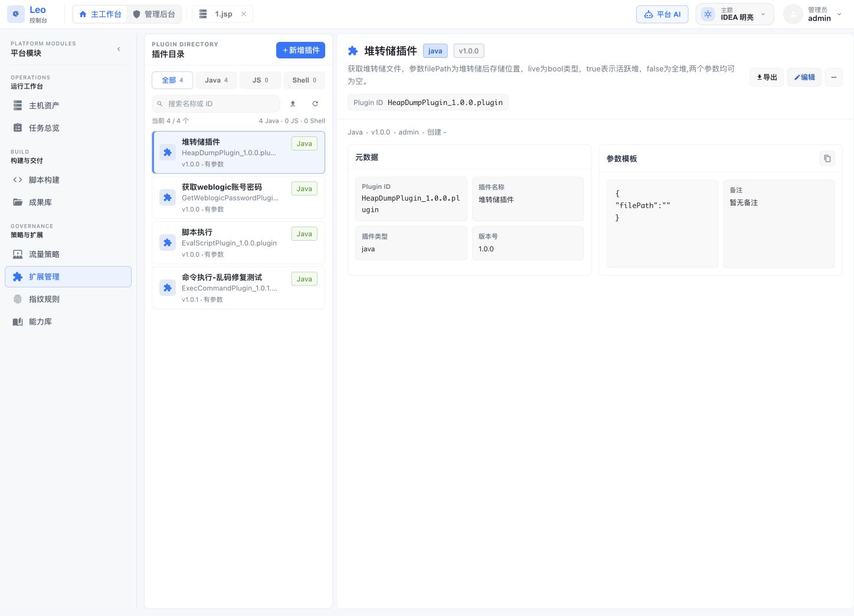The height and width of the screenshot is (616, 854).
Task: Open 脚本构建 in the sidebar
Action: click(68, 180)
